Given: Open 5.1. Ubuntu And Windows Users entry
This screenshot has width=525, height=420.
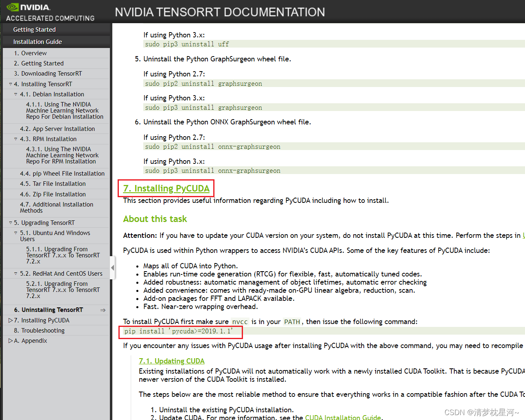Looking at the screenshot, I should 55,236.
